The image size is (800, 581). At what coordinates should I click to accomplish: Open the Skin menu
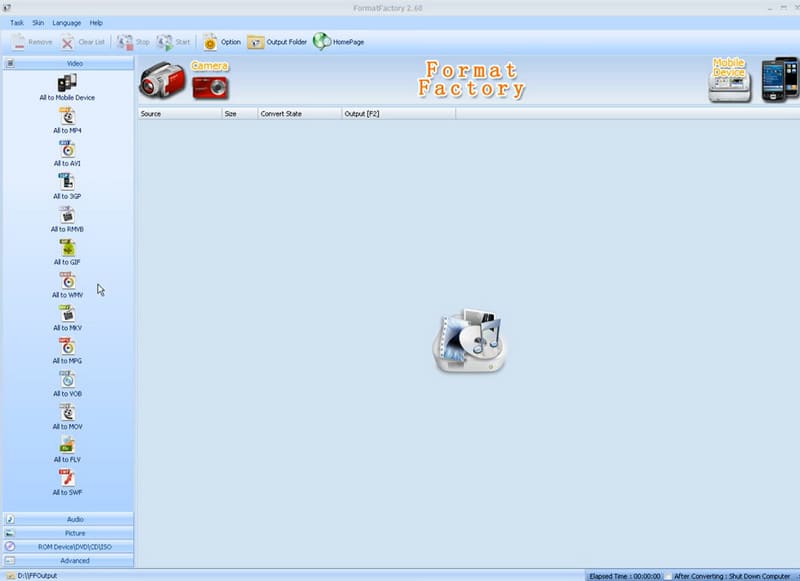pyautogui.click(x=38, y=22)
